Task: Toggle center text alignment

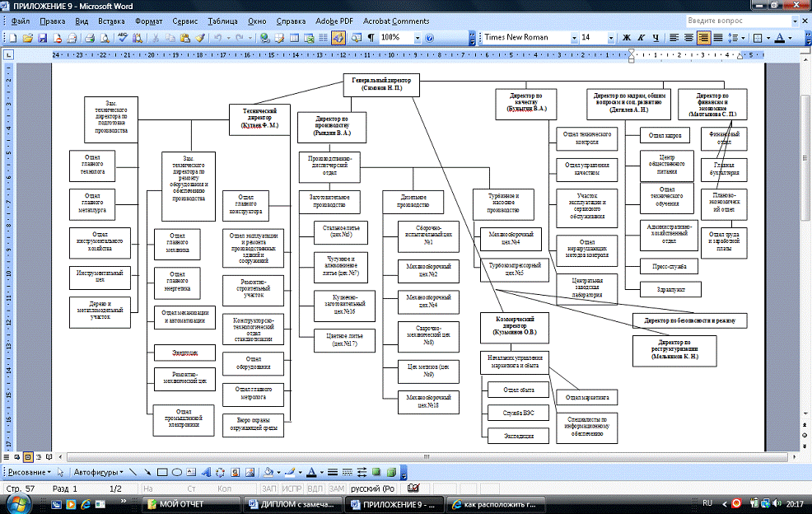Action: (688, 38)
